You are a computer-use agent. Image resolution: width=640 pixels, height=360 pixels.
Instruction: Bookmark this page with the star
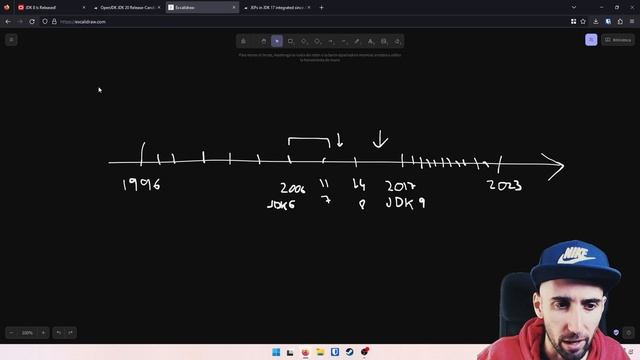583,22
